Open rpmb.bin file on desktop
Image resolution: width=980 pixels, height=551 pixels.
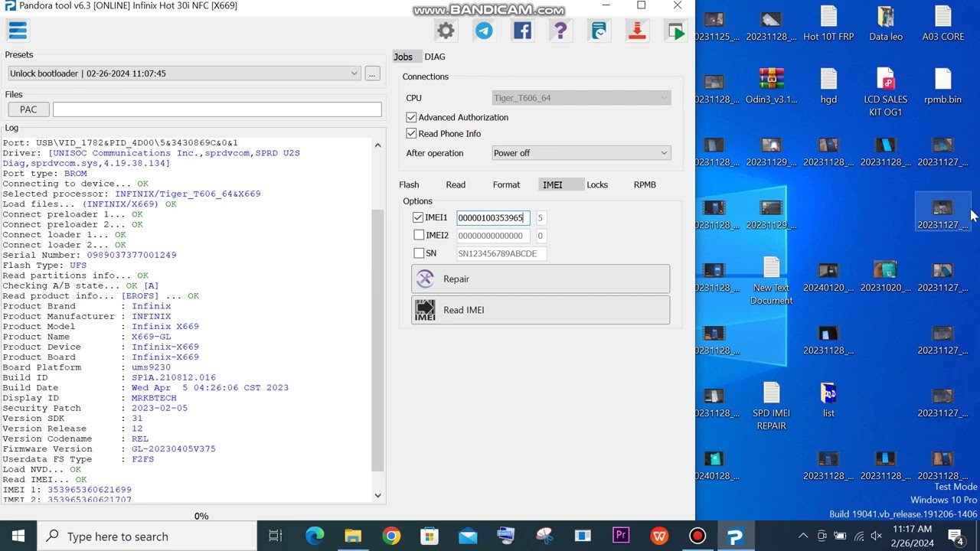[x=943, y=86]
